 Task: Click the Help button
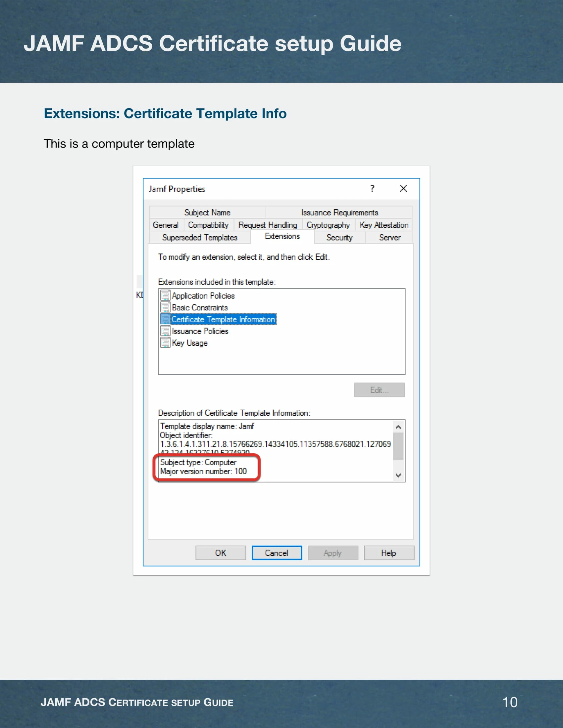click(389, 553)
